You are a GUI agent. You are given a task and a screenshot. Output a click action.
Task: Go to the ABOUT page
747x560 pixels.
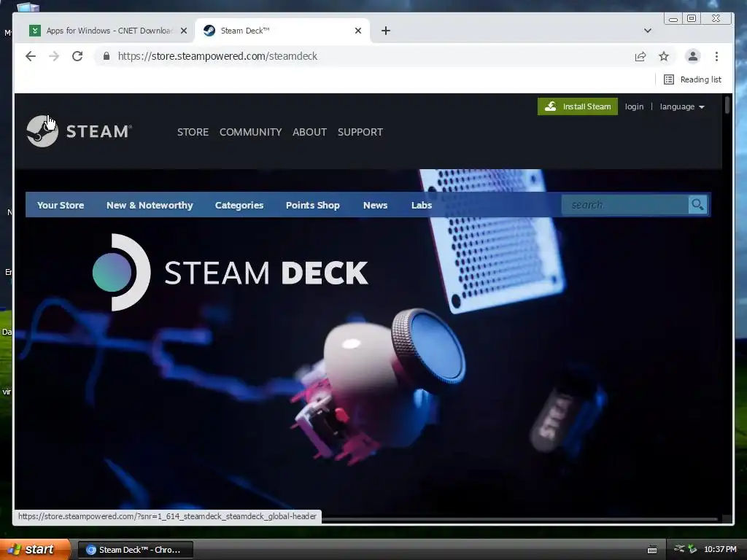pos(309,132)
